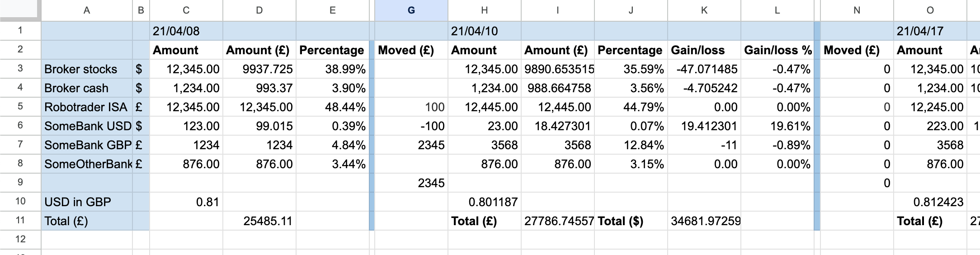Click the moved value -100
This screenshot has width=980, height=255.
point(411,126)
